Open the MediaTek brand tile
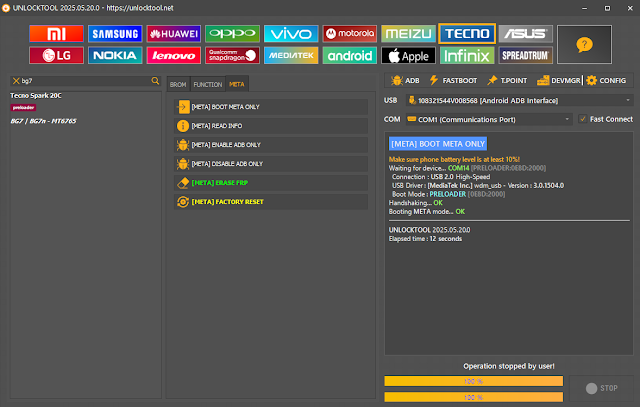This screenshot has height=407, width=640. [291, 55]
